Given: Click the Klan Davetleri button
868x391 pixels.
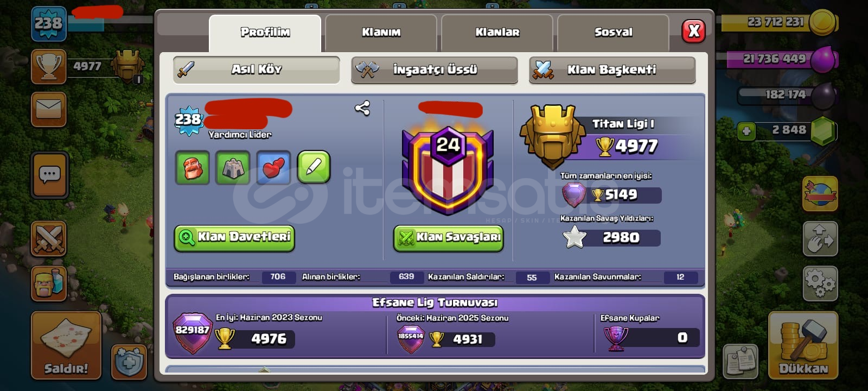Looking at the screenshot, I should (234, 238).
